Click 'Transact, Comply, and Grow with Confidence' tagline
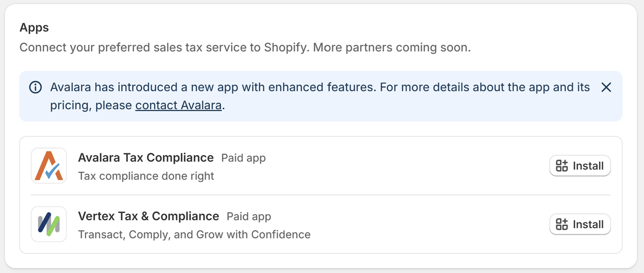 pos(194,235)
